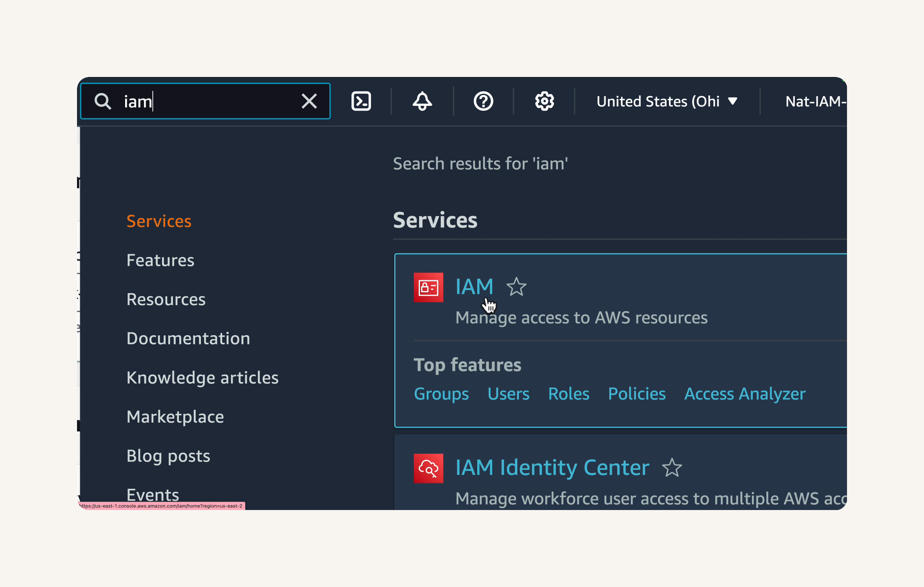Open the Users top feature link

click(x=509, y=394)
